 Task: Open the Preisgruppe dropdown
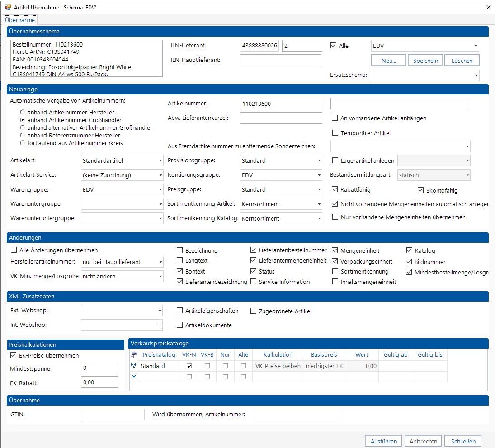[319, 189]
